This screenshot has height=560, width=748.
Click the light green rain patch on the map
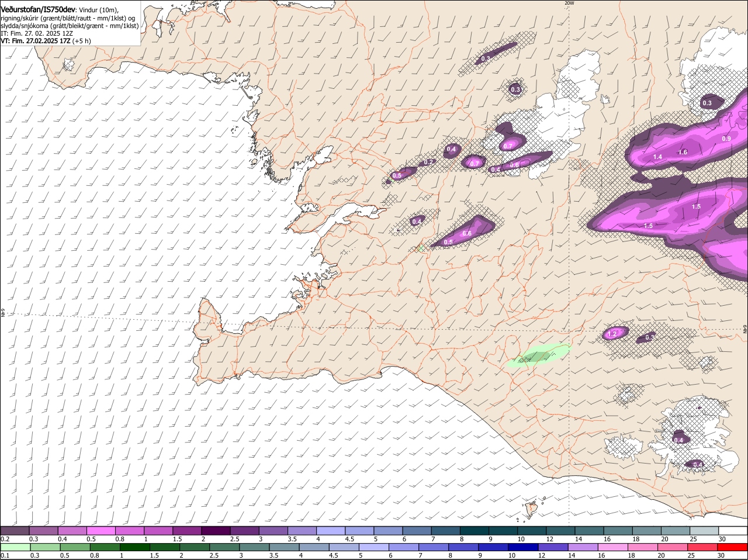538,355
